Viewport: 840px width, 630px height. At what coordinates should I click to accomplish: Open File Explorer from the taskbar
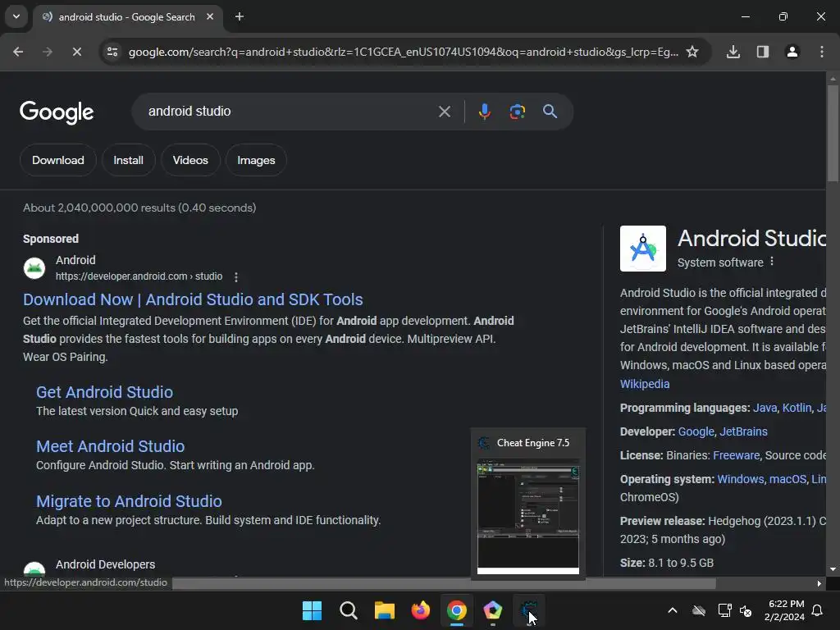point(384,610)
